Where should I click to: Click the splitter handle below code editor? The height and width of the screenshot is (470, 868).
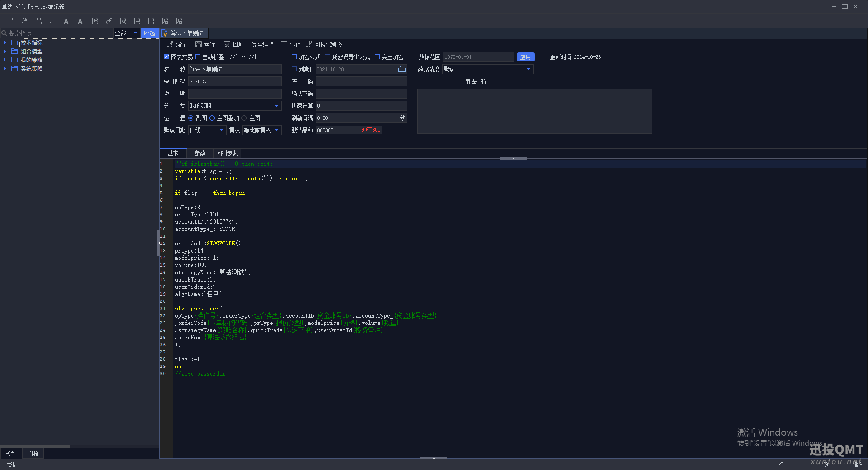click(434, 458)
